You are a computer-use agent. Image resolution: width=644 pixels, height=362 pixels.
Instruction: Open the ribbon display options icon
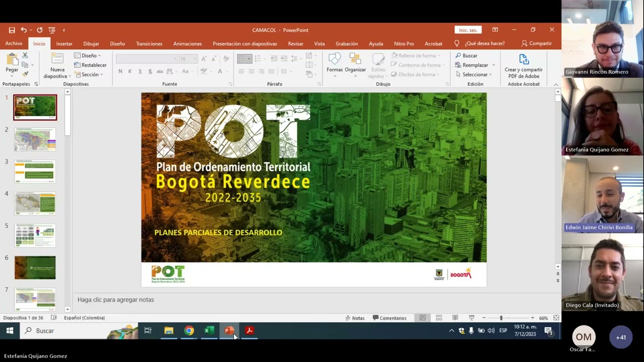495,30
